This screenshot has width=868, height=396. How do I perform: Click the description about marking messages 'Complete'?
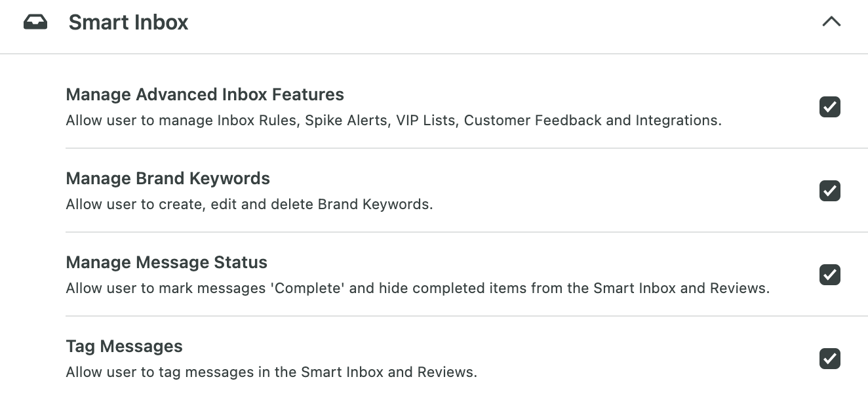(418, 288)
